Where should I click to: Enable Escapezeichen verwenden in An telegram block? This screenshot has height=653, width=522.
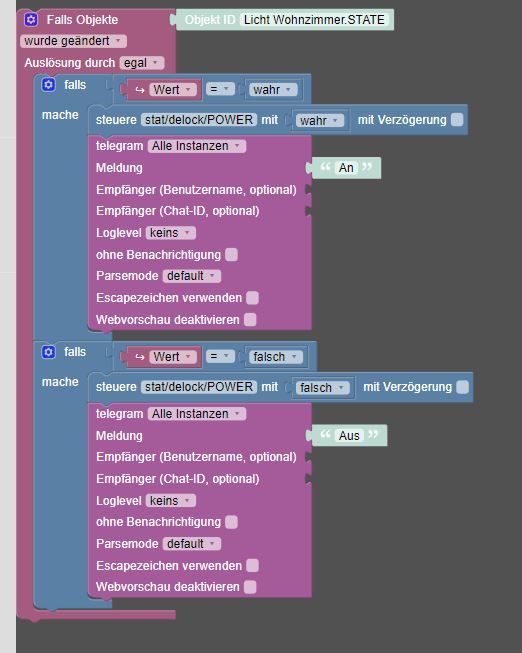pos(252,298)
